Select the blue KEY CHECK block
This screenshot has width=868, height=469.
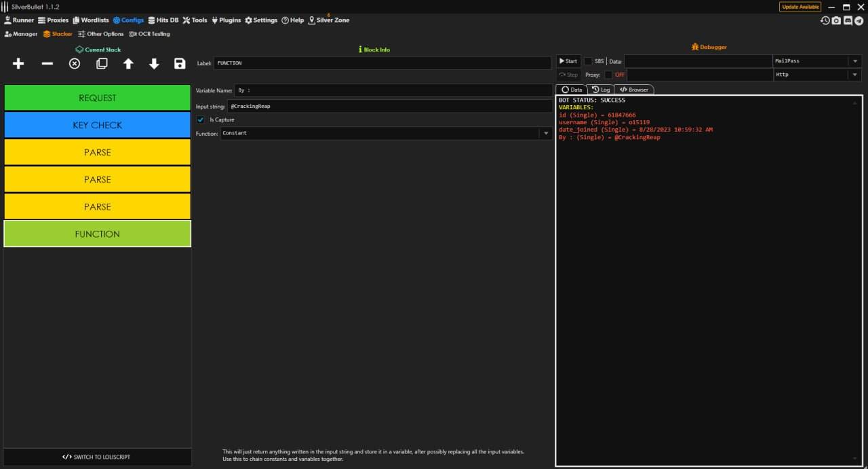point(98,125)
